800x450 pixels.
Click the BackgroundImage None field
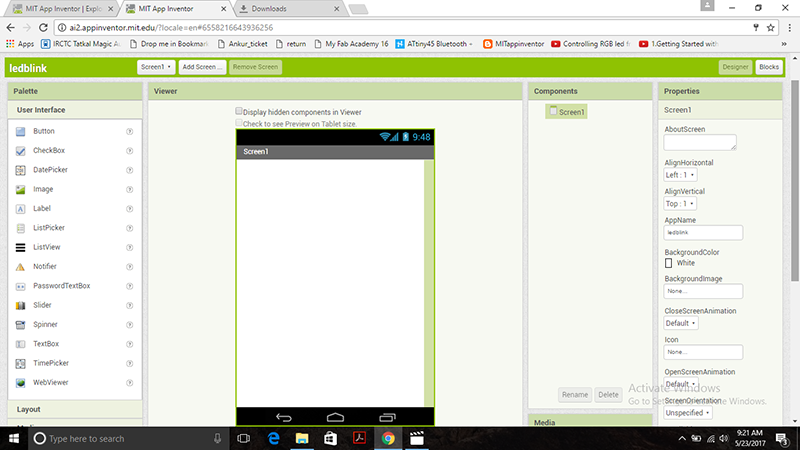[703, 291]
